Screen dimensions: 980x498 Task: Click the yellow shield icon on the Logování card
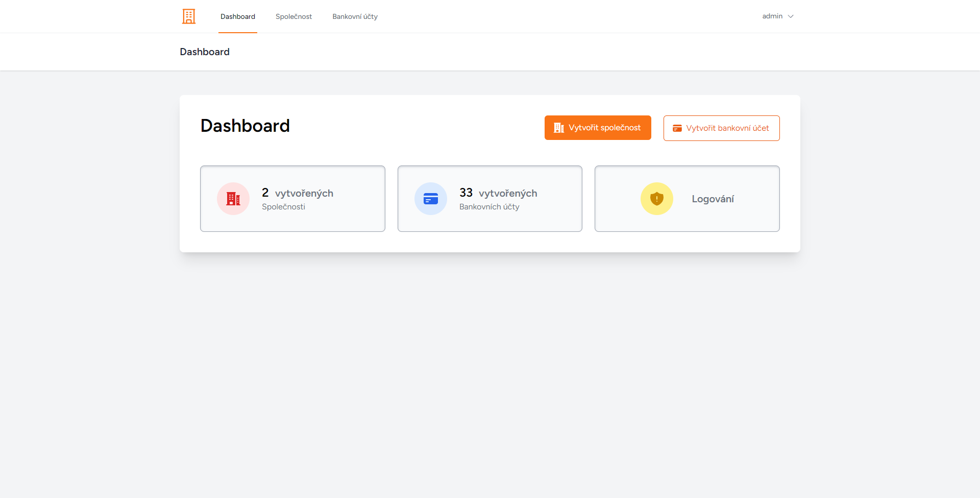point(656,198)
